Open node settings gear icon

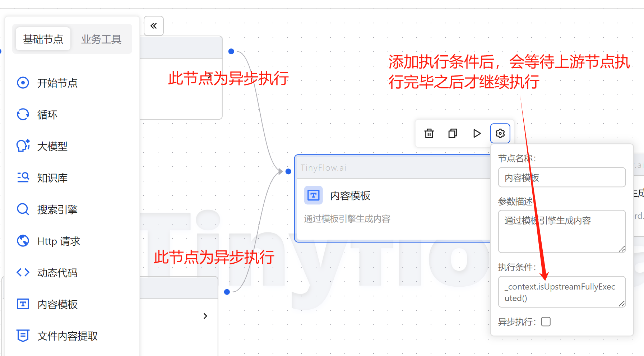(x=500, y=134)
